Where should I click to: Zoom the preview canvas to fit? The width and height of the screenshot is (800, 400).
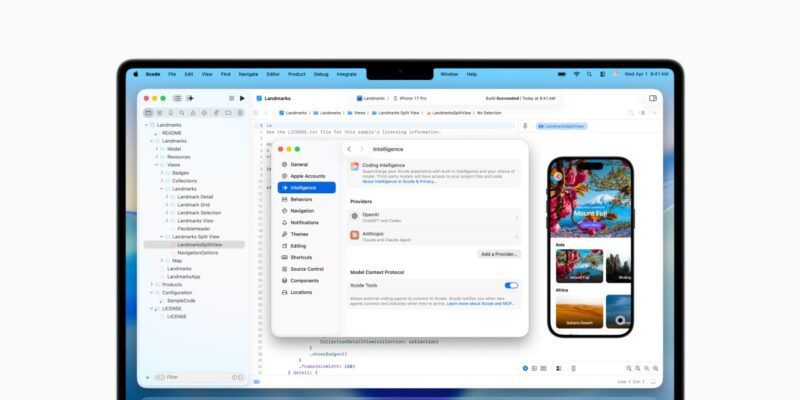click(646, 368)
